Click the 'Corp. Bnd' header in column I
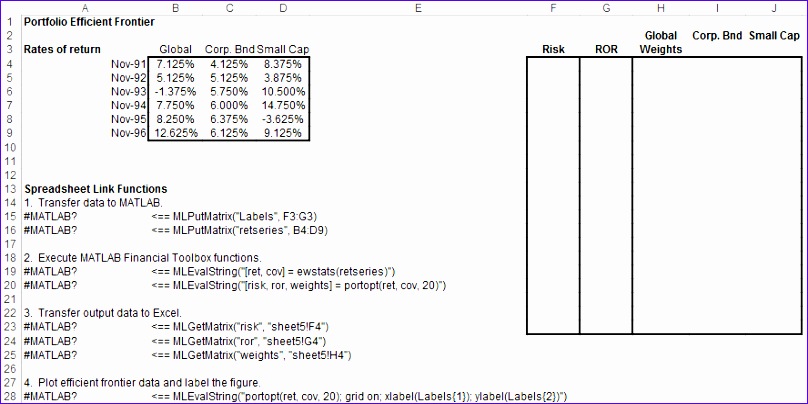Viewport: 808px width, 404px height. (717, 36)
